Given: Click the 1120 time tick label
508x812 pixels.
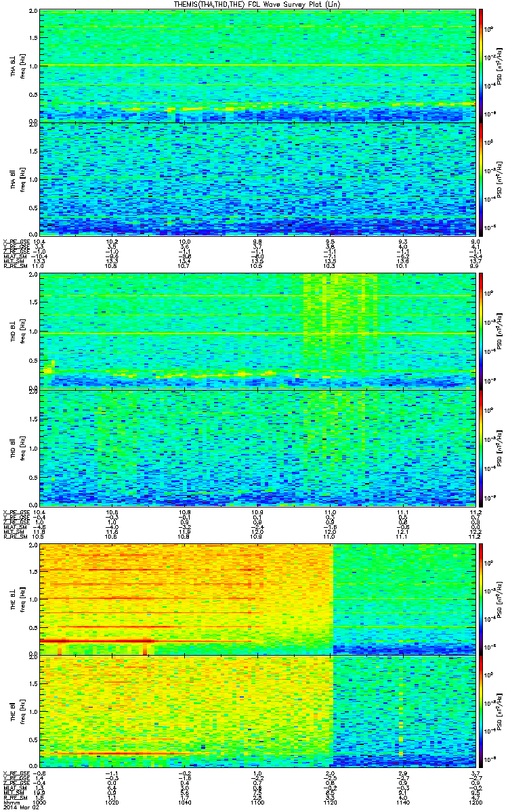Looking at the screenshot, I should tap(330, 803).
